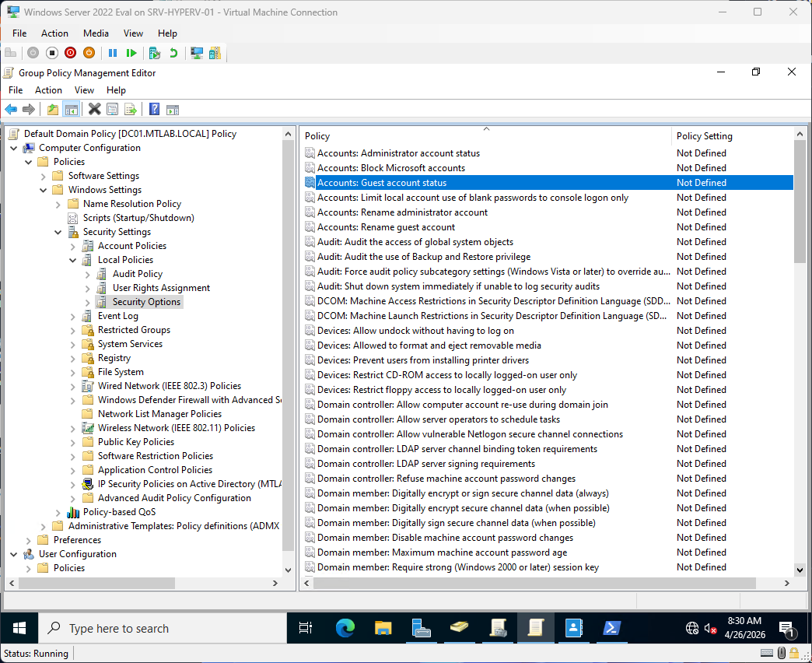Open the editor's Help menu
Image resolution: width=812 pixels, height=663 pixels.
click(x=116, y=90)
